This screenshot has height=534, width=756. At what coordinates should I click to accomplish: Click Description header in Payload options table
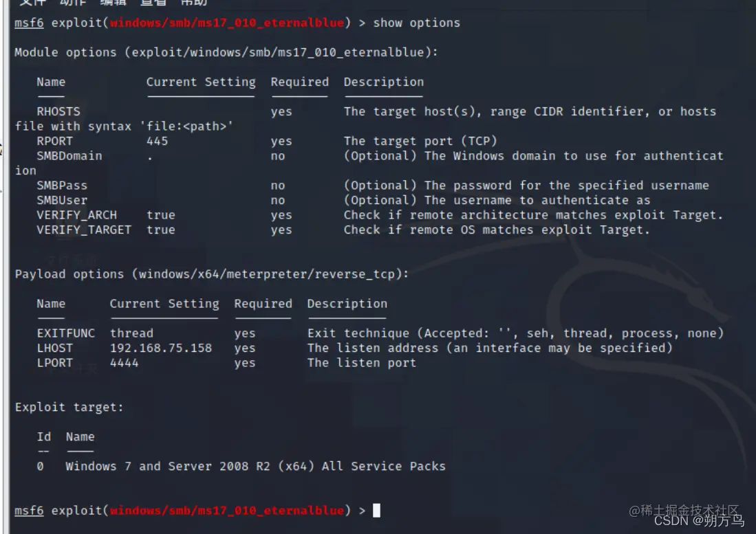click(x=347, y=304)
